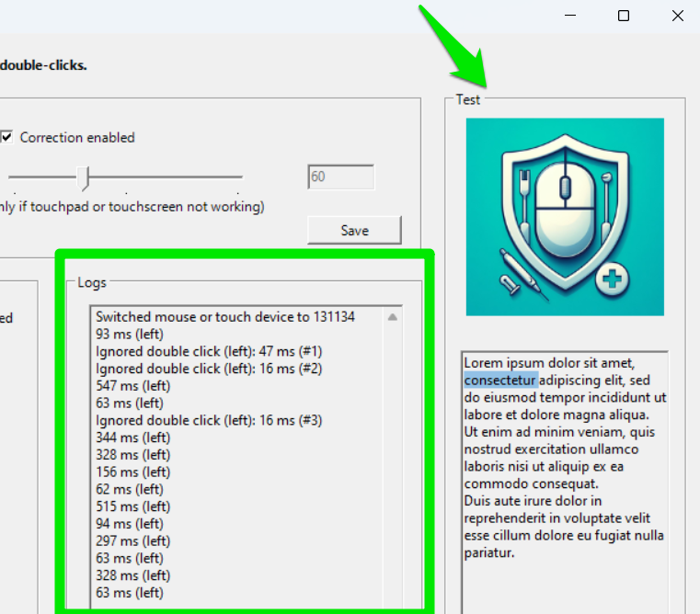Toggle the Correction enabled checkbox
The image size is (700, 614).
pyautogui.click(x=7, y=138)
